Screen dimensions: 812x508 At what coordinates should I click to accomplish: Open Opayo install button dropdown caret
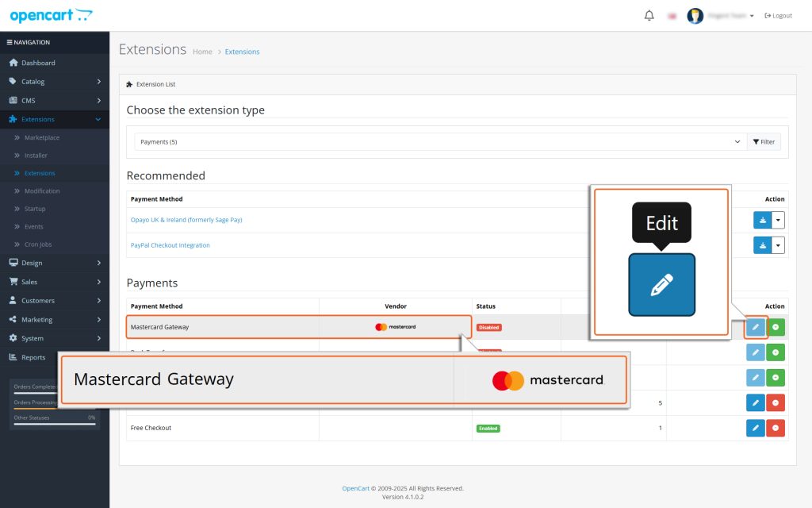(778, 220)
